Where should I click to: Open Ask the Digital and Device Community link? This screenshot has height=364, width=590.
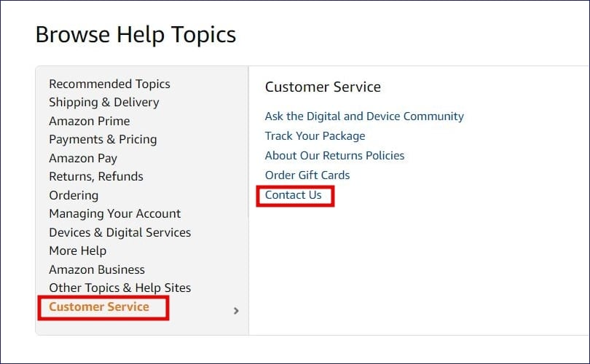click(x=364, y=116)
